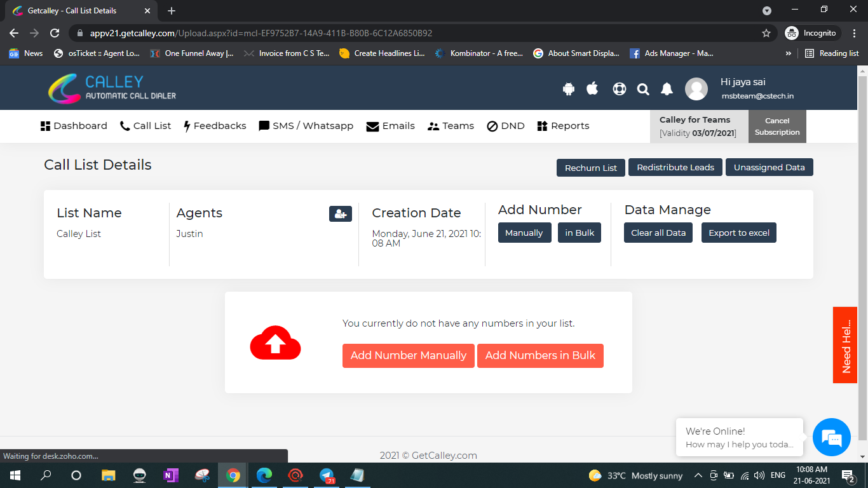Open Chrome three-dot menu
The height and width of the screenshot is (488, 868).
click(854, 33)
